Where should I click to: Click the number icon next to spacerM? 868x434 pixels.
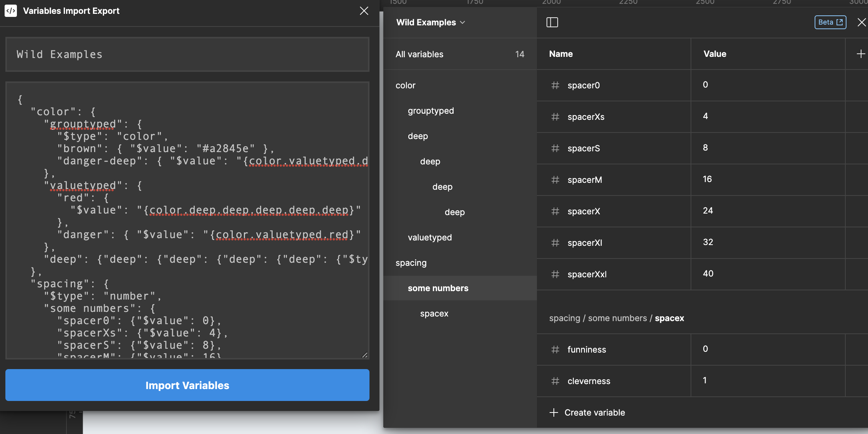[555, 180]
